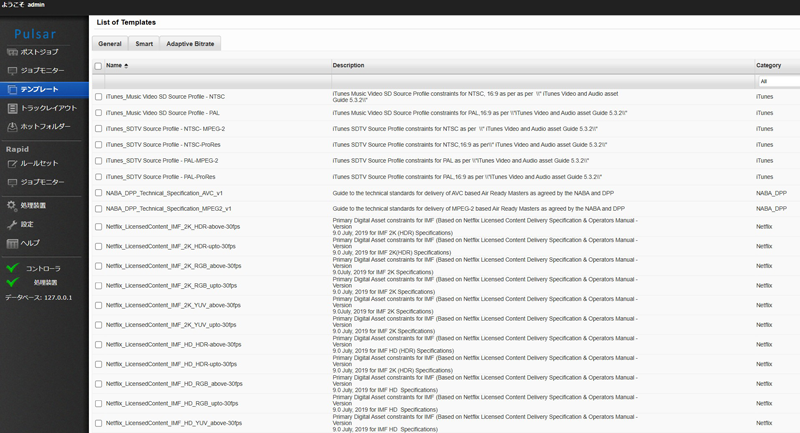This screenshot has width=800, height=433.
Task: Open the Template menu item
Action: pos(39,89)
